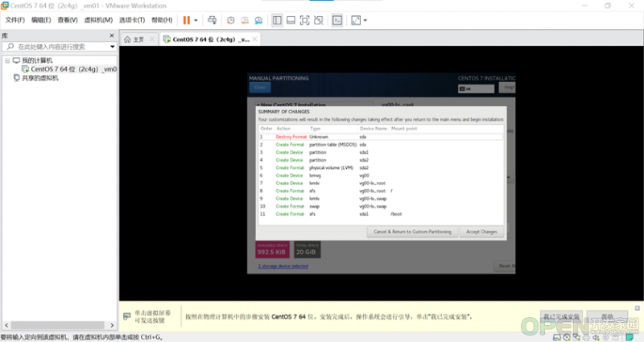
Task: Select 我的计算机 in the library tree
Action: tap(37, 60)
